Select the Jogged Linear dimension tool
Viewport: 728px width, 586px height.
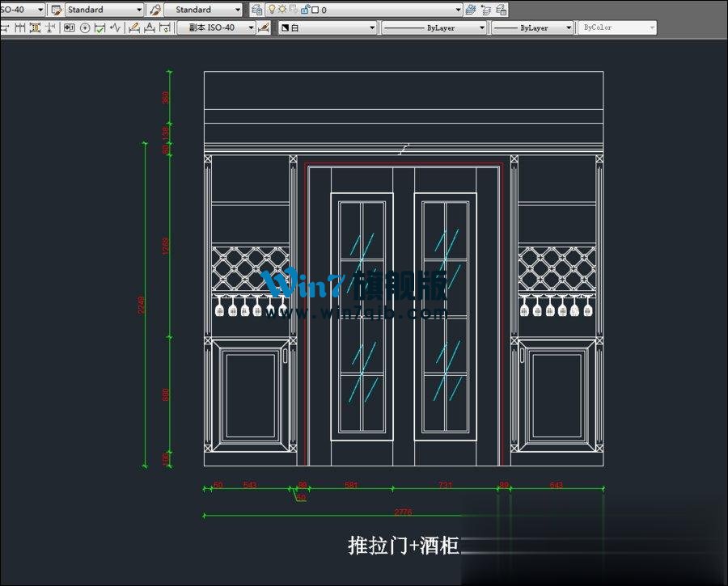click(x=115, y=27)
